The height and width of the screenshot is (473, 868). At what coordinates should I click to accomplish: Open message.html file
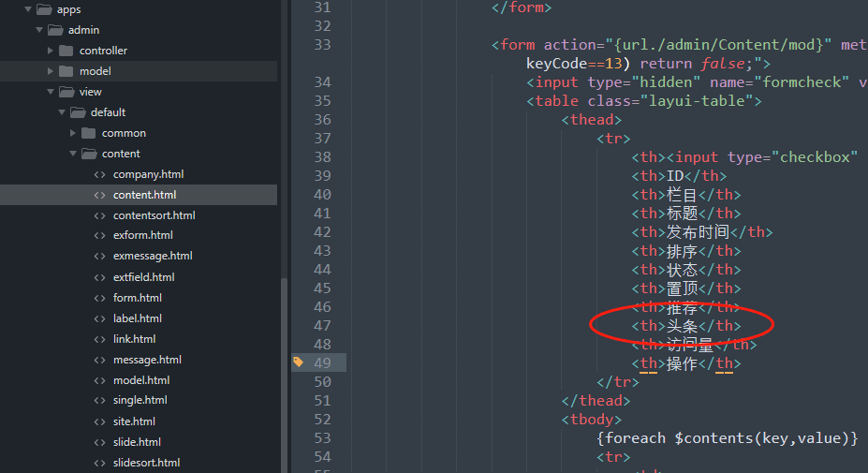(147, 360)
